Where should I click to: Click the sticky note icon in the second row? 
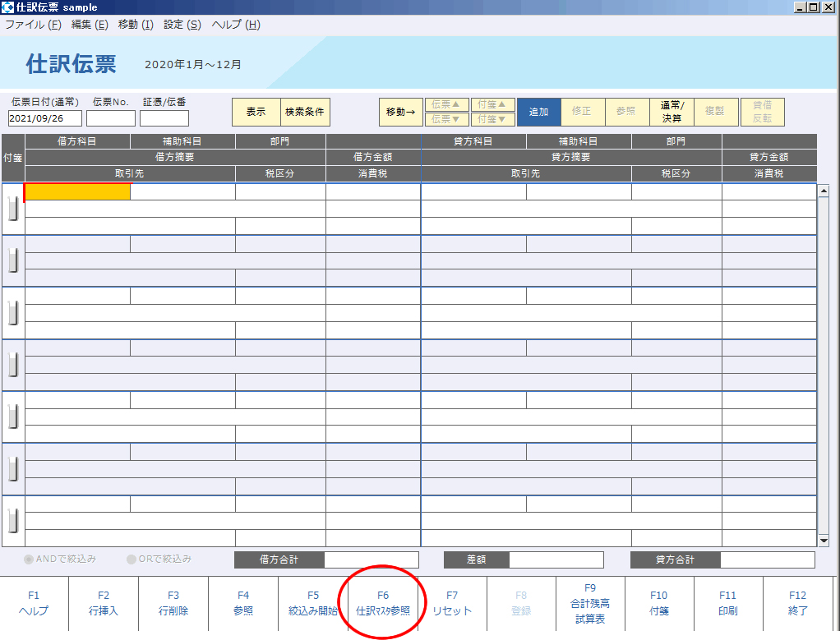(13, 260)
